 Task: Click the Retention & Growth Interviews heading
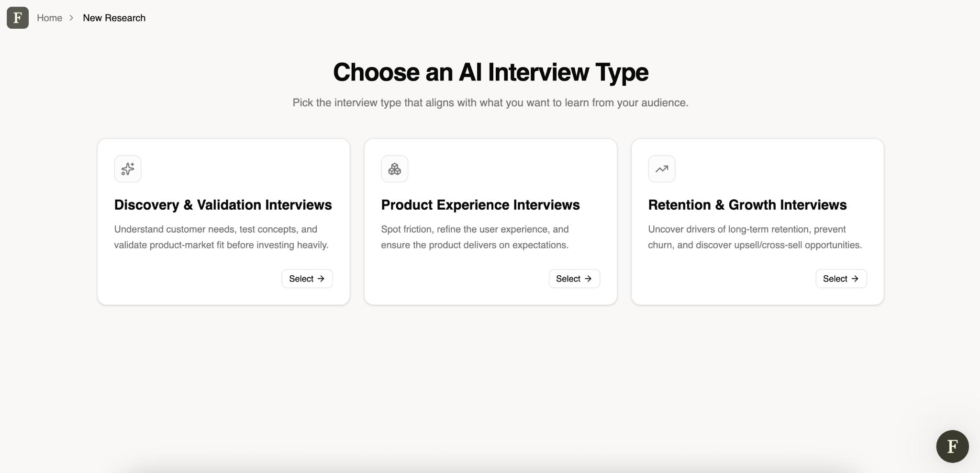click(747, 205)
